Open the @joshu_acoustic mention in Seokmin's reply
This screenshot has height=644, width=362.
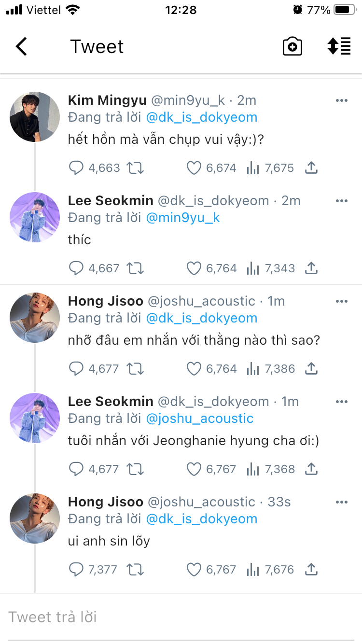pos(200,419)
